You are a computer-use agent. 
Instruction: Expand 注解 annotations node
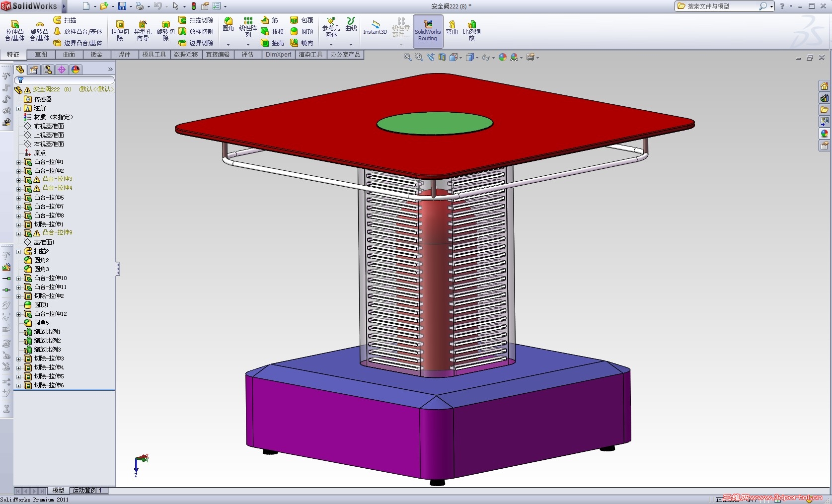click(19, 109)
